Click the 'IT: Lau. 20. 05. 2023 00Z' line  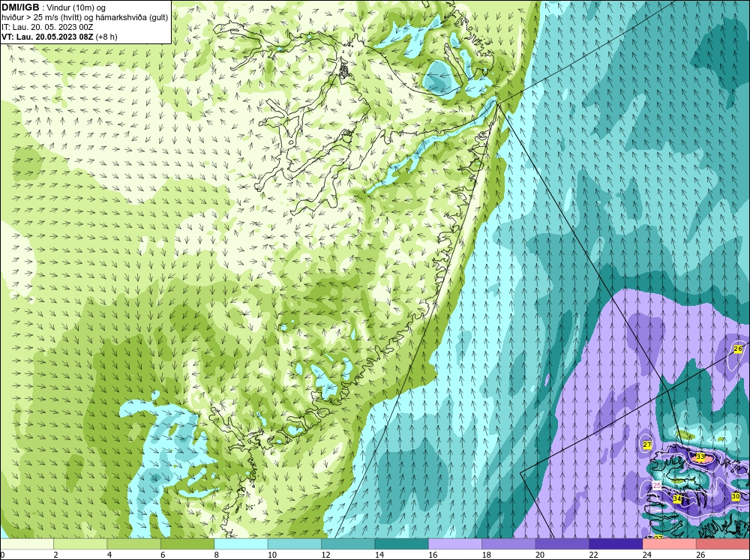[47, 27]
